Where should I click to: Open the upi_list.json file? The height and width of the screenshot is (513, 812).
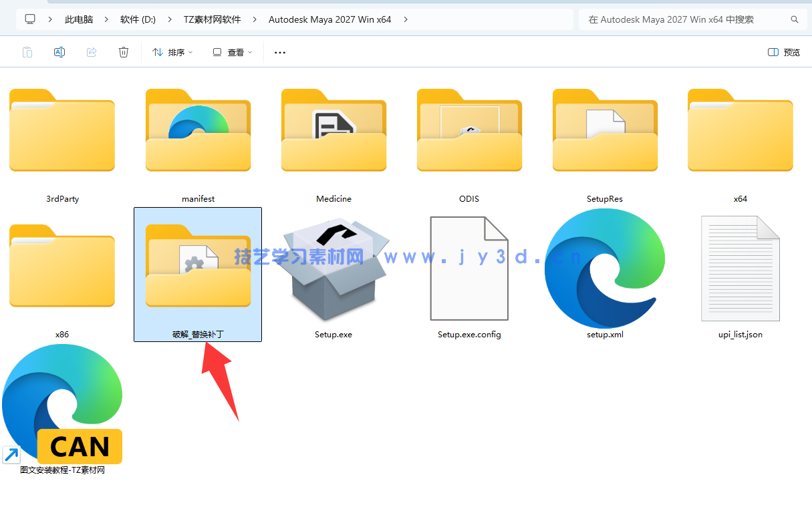pyautogui.click(x=740, y=267)
